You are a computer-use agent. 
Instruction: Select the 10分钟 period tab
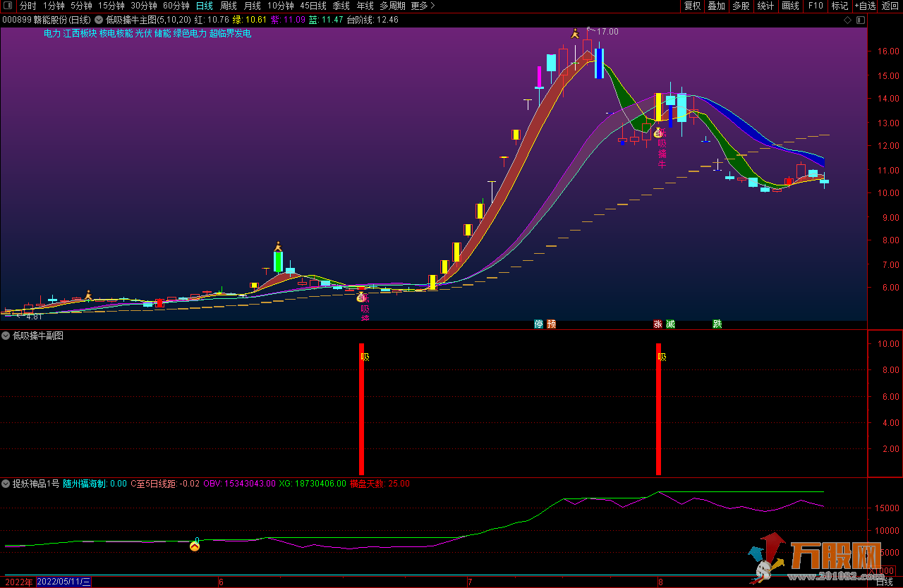[281, 6]
